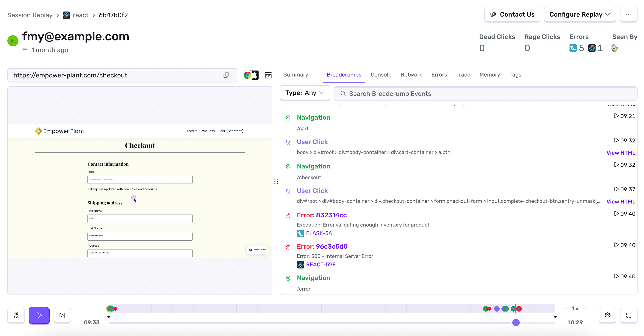Copy the replay URL using the copy icon
This screenshot has height=336, width=644.
coord(226,75)
